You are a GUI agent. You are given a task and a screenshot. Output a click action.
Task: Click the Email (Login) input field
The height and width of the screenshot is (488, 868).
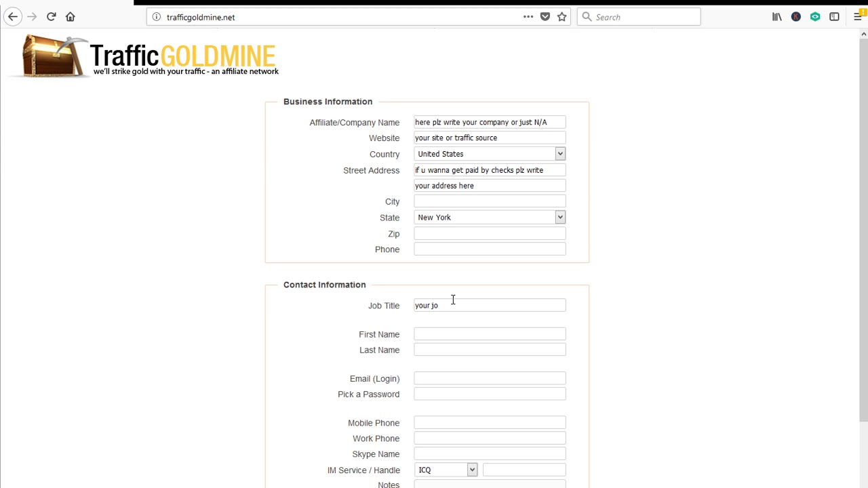490,378
